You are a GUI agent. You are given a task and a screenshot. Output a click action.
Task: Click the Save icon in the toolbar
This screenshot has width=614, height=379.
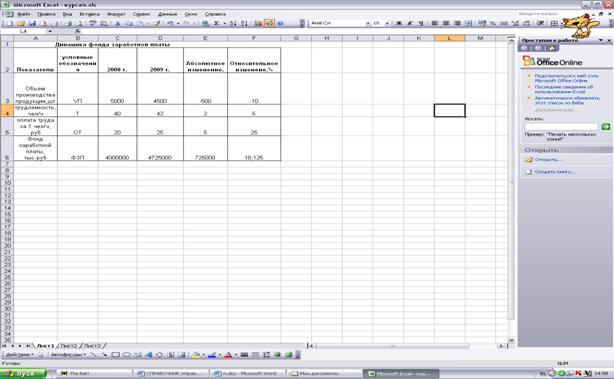tap(33, 23)
